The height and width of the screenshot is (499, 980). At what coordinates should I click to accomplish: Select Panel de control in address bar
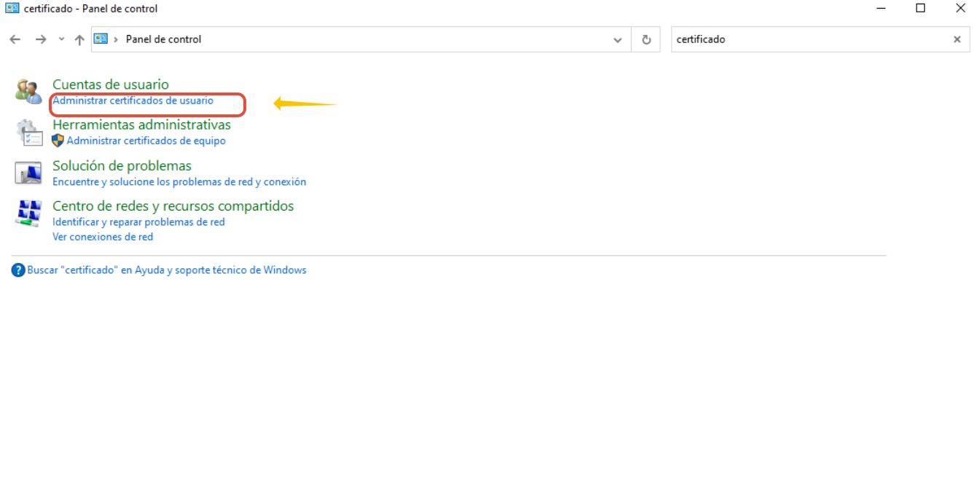(x=163, y=39)
